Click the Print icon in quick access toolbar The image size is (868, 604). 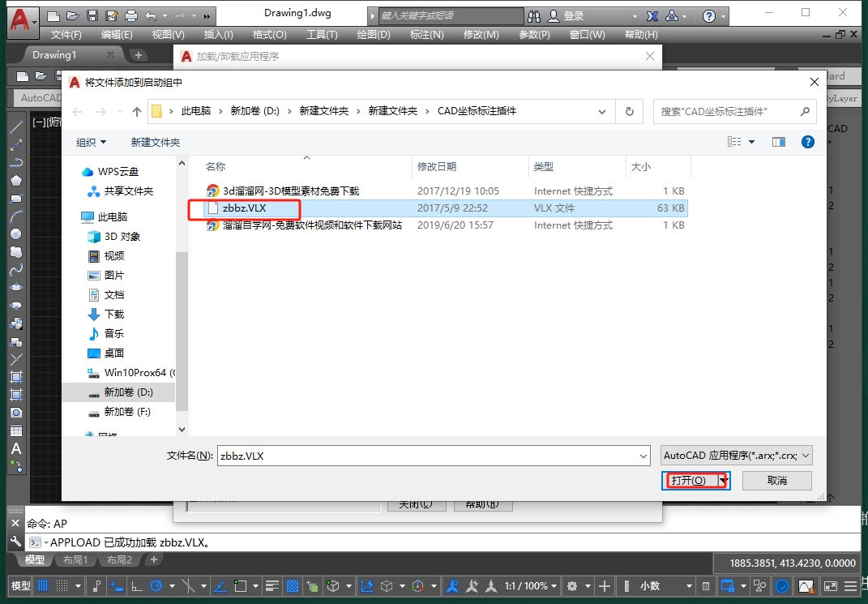[130, 16]
